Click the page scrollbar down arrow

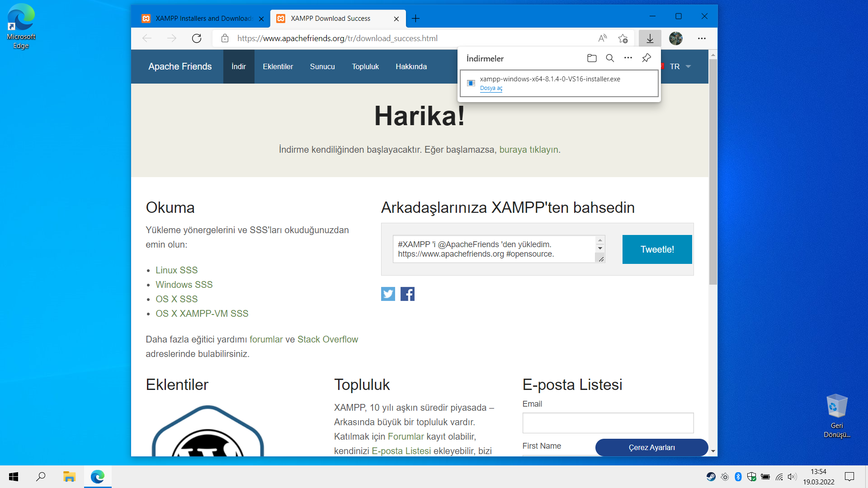tap(713, 451)
